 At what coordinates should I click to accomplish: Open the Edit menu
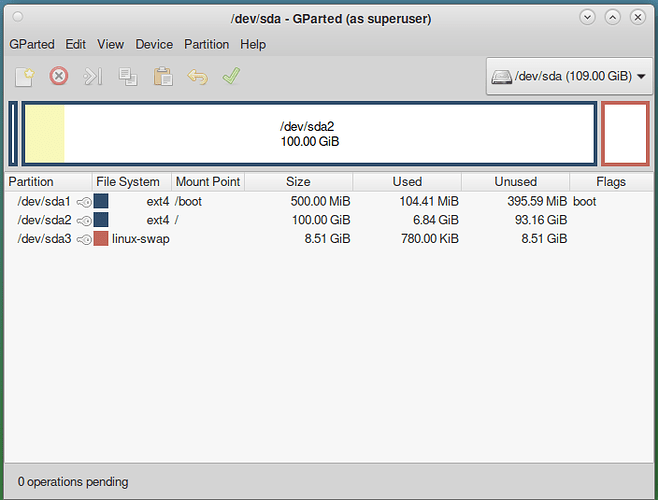(x=76, y=45)
